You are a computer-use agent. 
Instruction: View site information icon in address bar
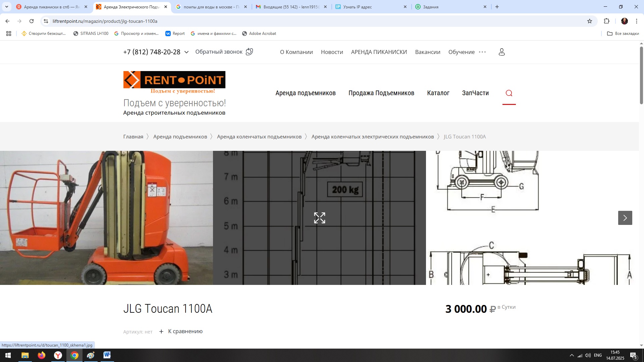pyautogui.click(x=46, y=21)
